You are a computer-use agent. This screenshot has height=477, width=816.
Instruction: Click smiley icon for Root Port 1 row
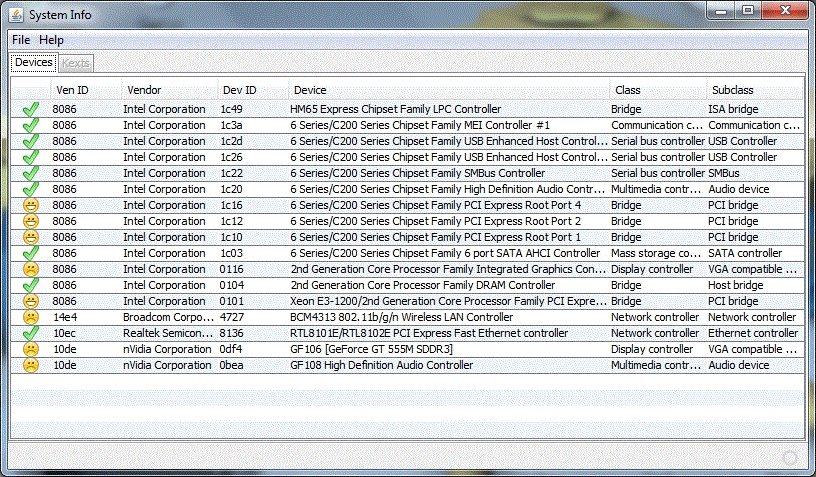31,237
